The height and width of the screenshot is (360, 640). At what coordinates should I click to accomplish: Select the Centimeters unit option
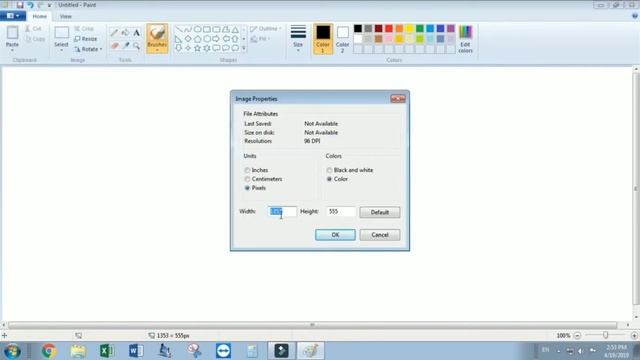[x=263, y=179]
